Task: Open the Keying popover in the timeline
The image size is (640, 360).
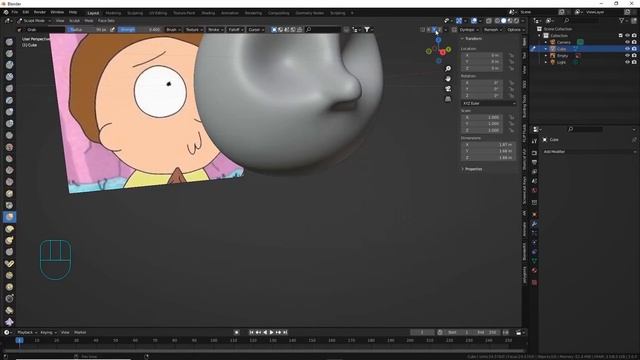Action: [48, 333]
